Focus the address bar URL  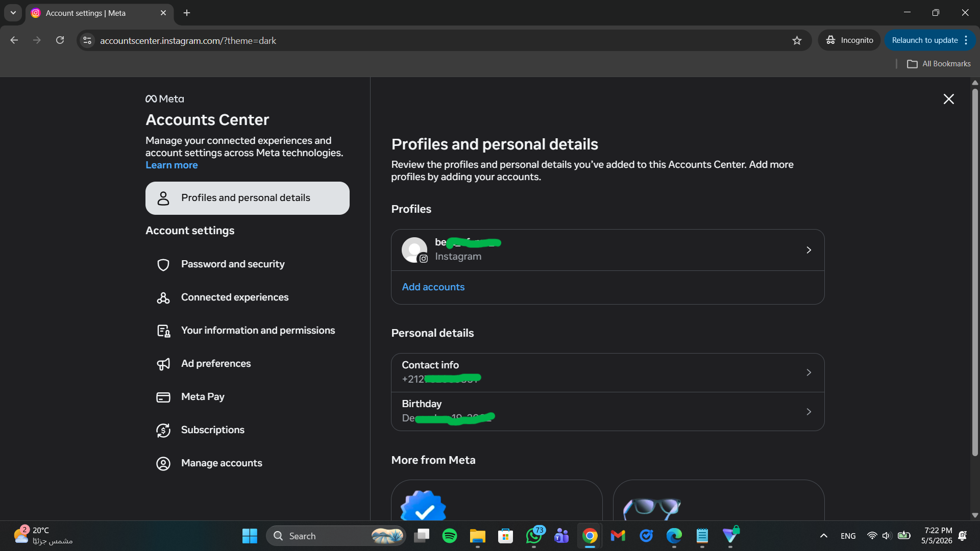[x=188, y=41]
